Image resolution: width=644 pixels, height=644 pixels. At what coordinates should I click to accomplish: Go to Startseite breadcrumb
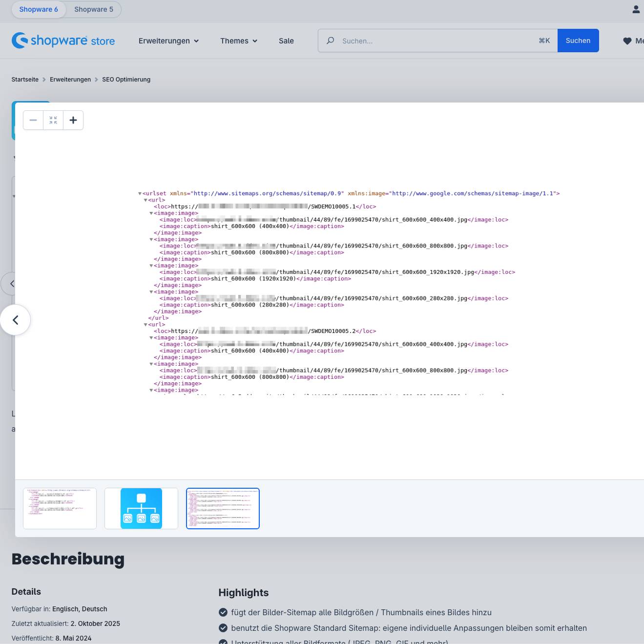25,80
